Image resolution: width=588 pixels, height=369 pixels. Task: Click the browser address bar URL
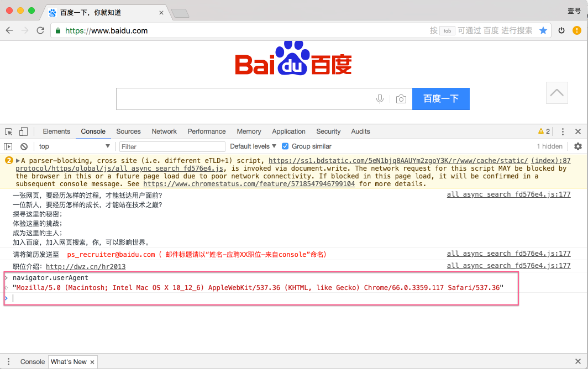pyautogui.click(x=107, y=31)
